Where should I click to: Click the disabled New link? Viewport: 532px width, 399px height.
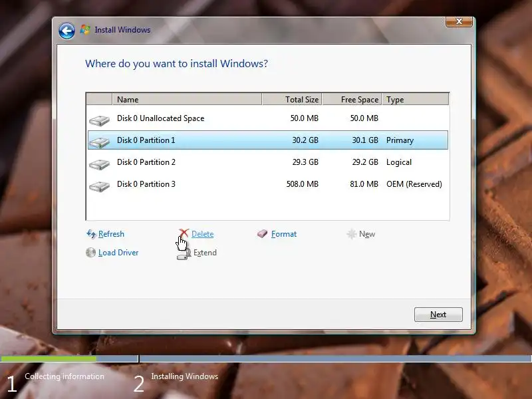367,234
